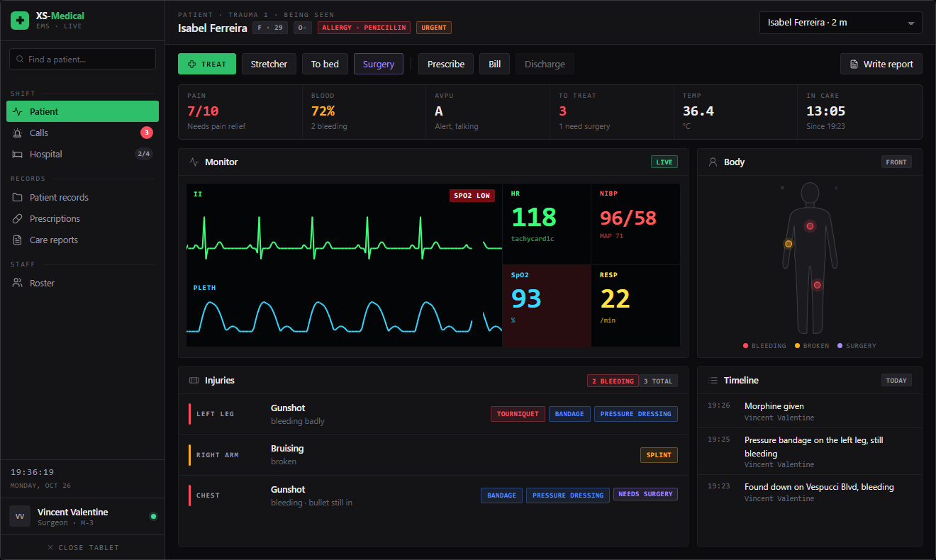Click the Care reports document icon
The height and width of the screenshot is (560, 936).
click(18, 240)
